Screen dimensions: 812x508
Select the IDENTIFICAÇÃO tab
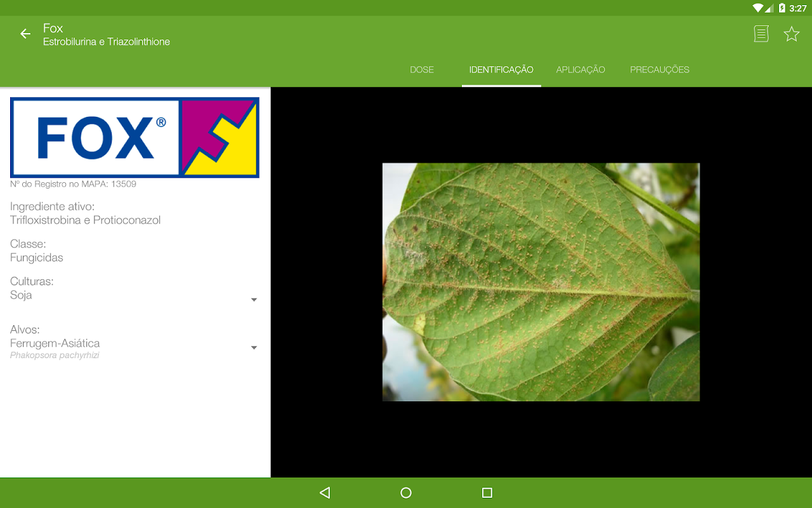[x=501, y=70]
